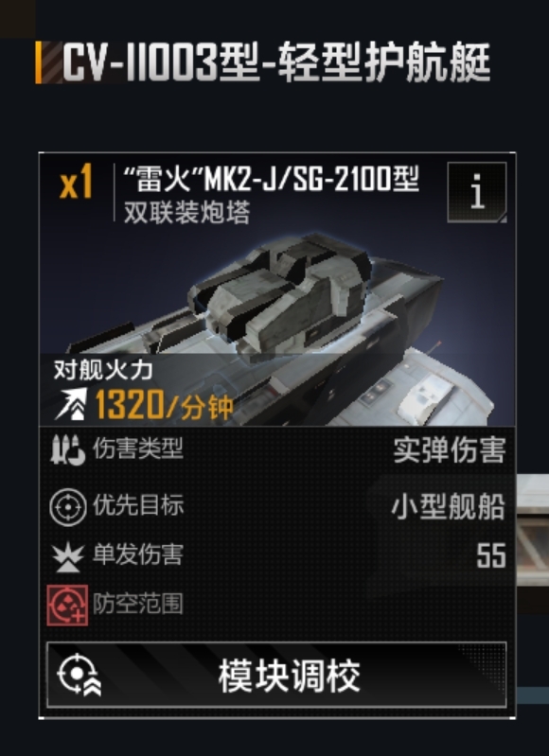
Task: Click the "雷火"MK2-J/SG-2100型 weapon name
Action: 271,179
